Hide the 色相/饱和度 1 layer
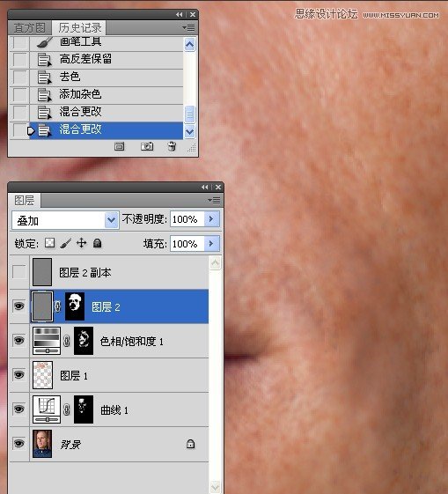 pyautogui.click(x=18, y=340)
